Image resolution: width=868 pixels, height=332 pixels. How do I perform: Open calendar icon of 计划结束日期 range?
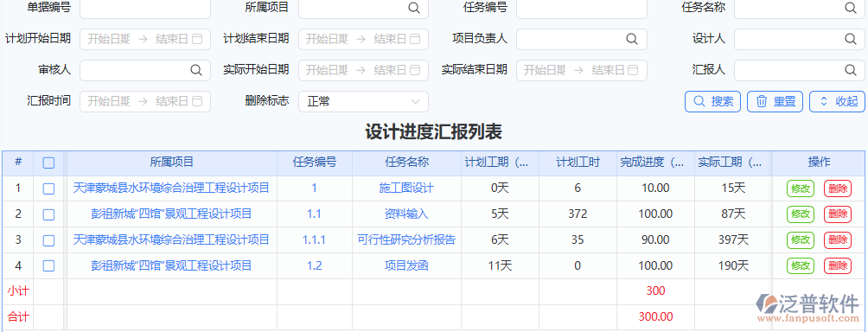click(415, 39)
